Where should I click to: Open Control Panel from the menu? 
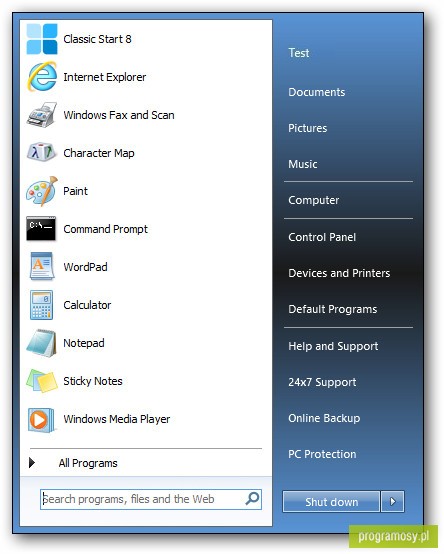pos(322,237)
